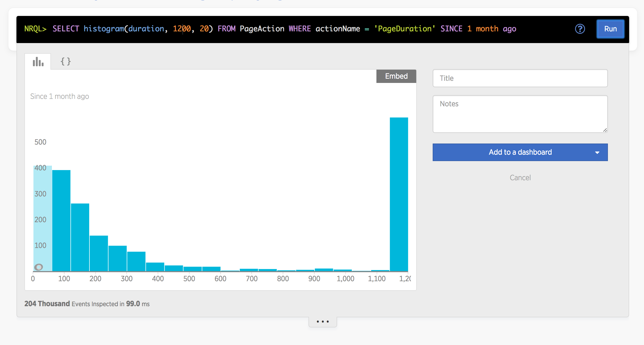Click the histogram keyword in the query
Image resolution: width=644 pixels, height=345 pixels.
[x=104, y=29]
